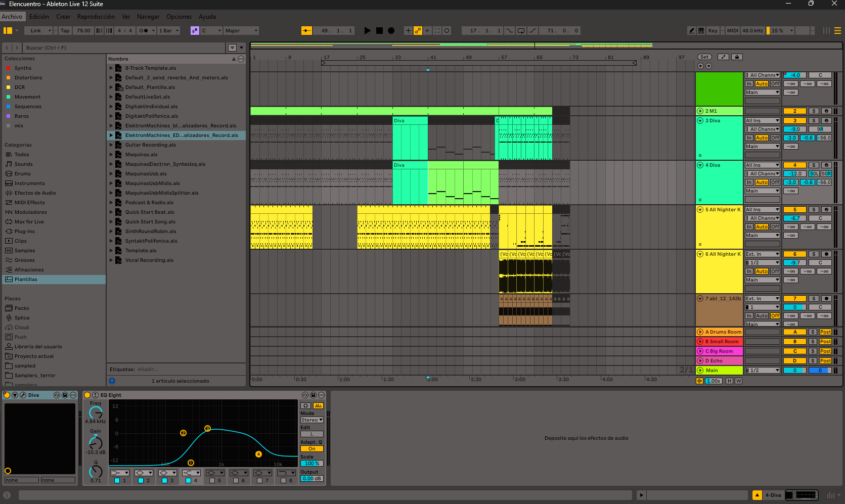
Task: Toggle the scale mode icon
Action: point(195,31)
